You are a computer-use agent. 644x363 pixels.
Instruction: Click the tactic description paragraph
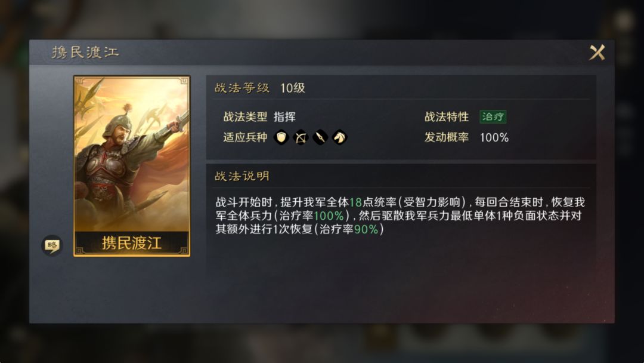400,216
